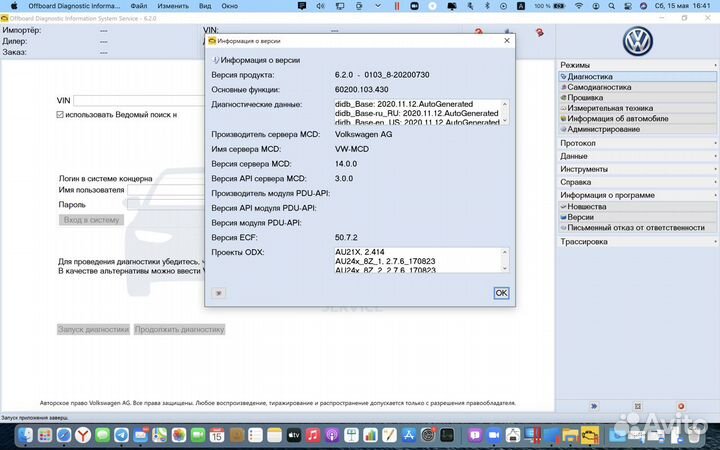Screen dimensions: 720x450
Task: Select Информация об автомобиле mode
Action: point(638,119)
